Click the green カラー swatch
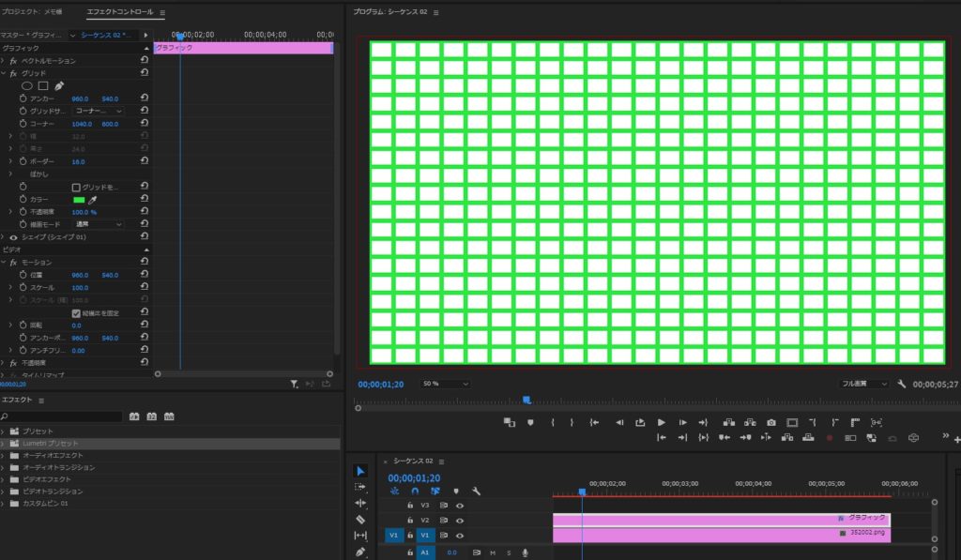 [79, 200]
